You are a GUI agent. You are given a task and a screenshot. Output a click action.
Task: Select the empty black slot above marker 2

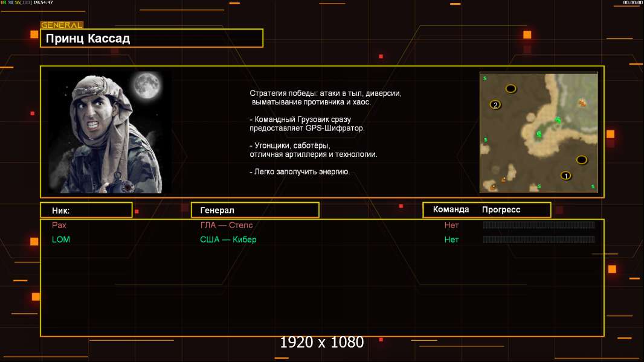(x=510, y=89)
